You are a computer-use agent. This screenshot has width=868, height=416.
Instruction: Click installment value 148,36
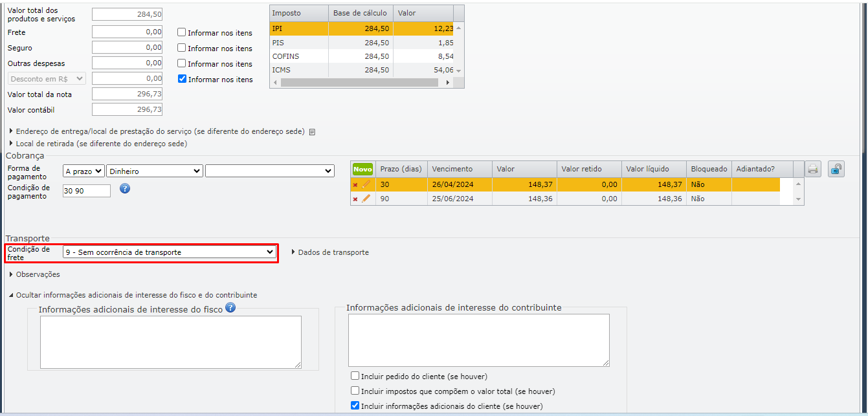540,199
